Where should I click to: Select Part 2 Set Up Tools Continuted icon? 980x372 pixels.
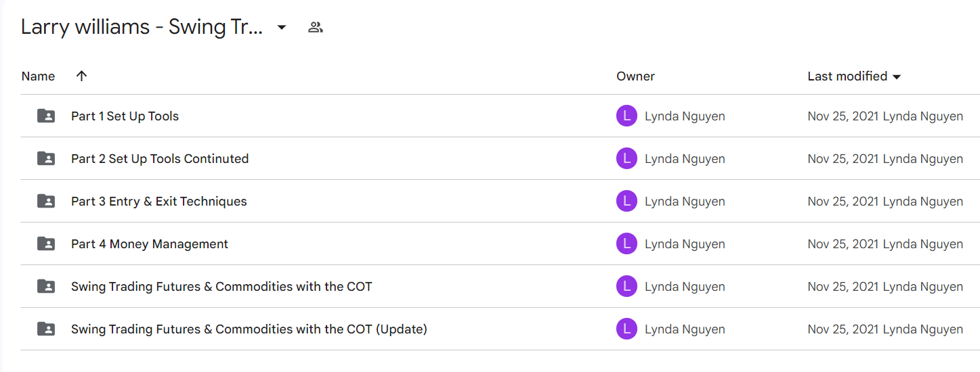click(46, 158)
